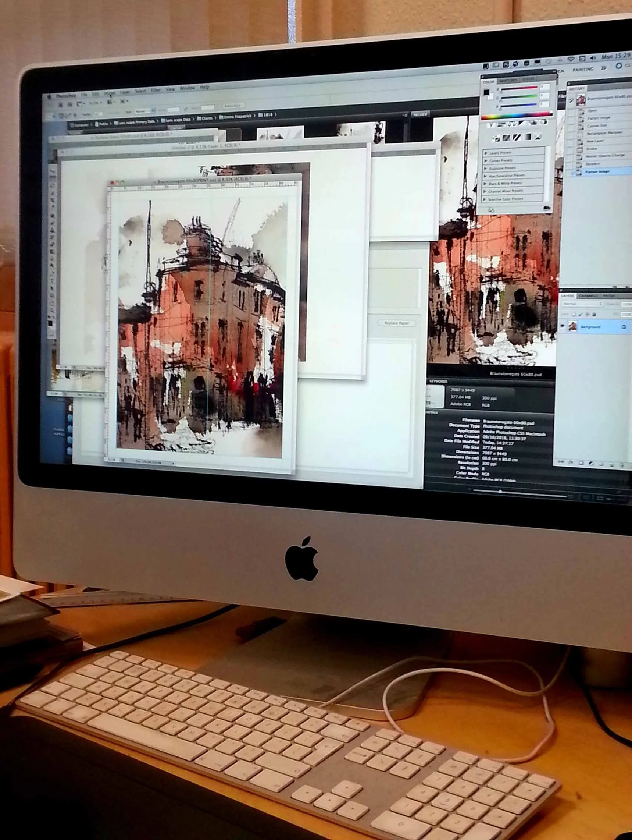The height and width of the screenshot is (840, 632).
Task: Toggle lock all padlock in Layers panel
Action: click(594, 315)
